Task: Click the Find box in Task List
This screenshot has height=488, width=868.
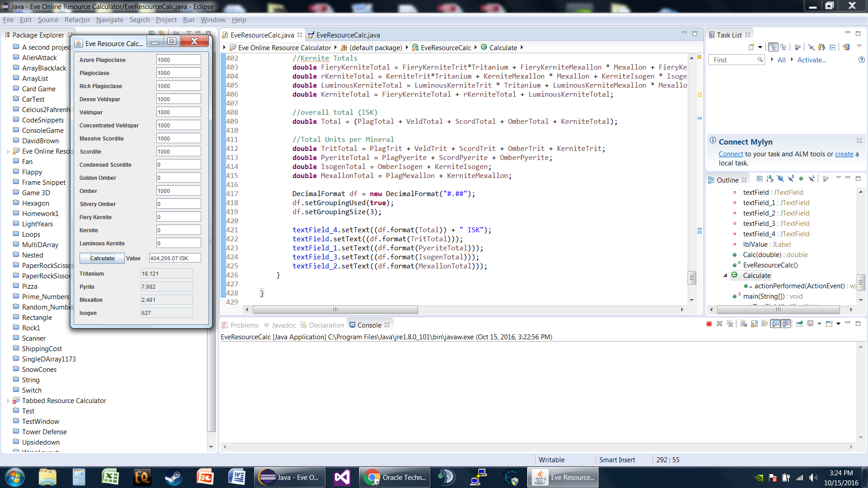Action: 736,60
